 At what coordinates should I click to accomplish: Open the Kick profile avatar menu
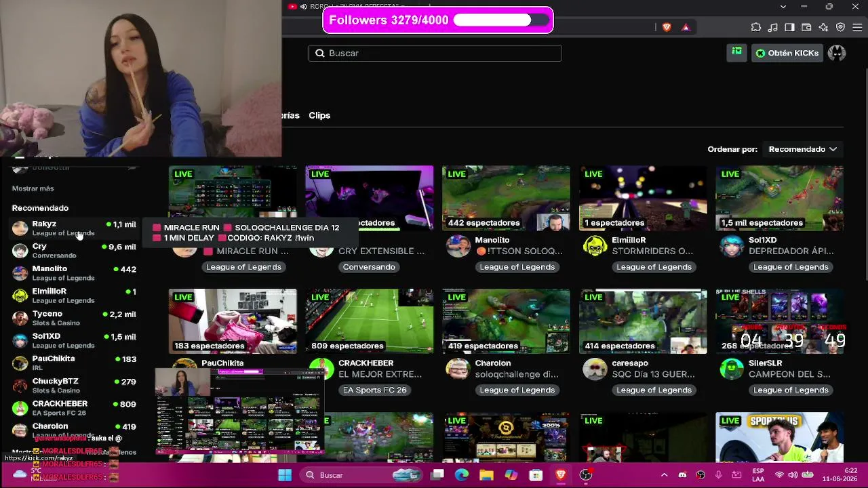coord(837,53)
